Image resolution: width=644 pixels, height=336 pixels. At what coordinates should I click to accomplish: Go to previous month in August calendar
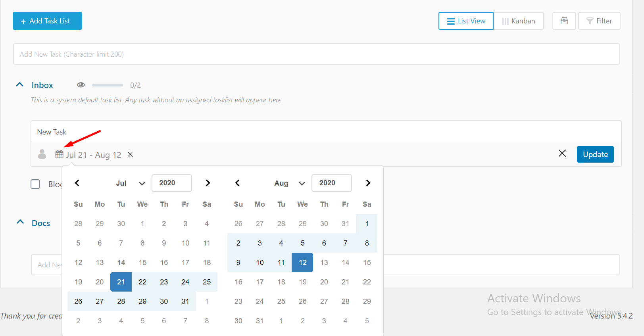pyautogui.click(x=237, y=183)
